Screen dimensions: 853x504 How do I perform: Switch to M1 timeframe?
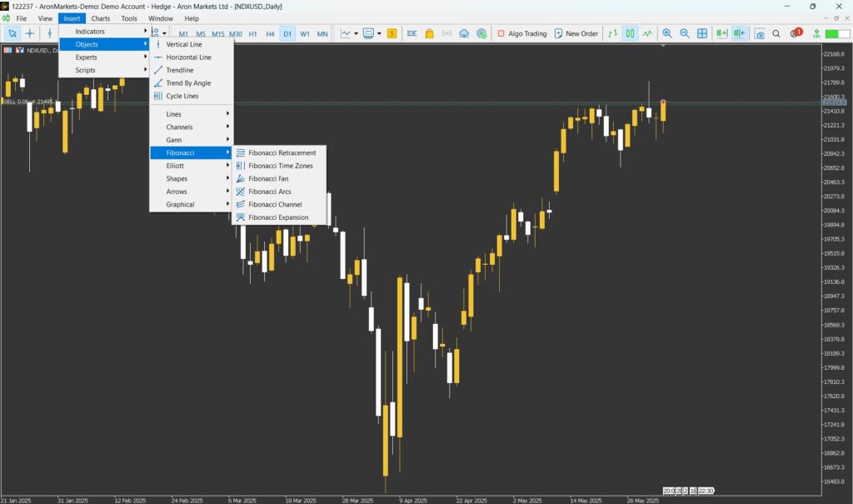click(x=183, y=34)
